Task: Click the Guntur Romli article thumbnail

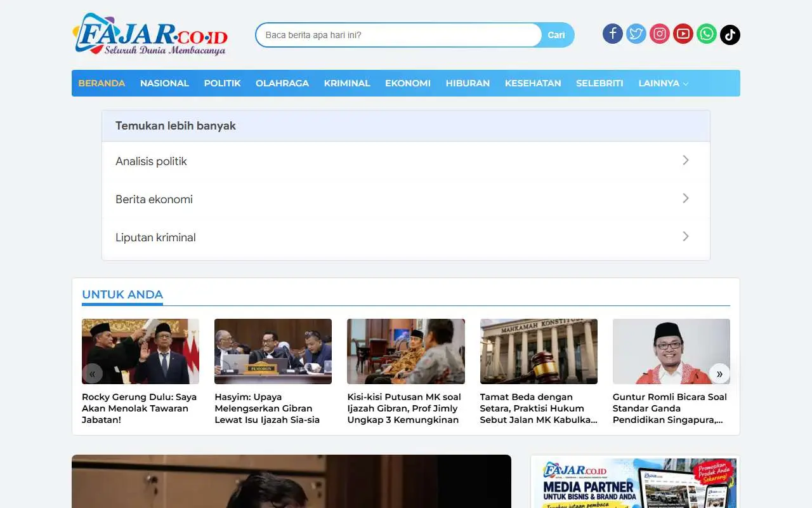Action: (x=671, y=351)
